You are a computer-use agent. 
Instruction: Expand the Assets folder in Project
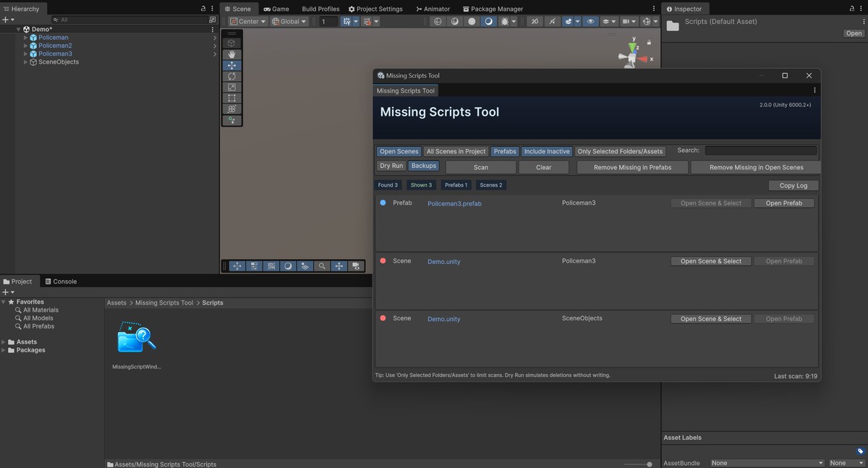point(4,342)
